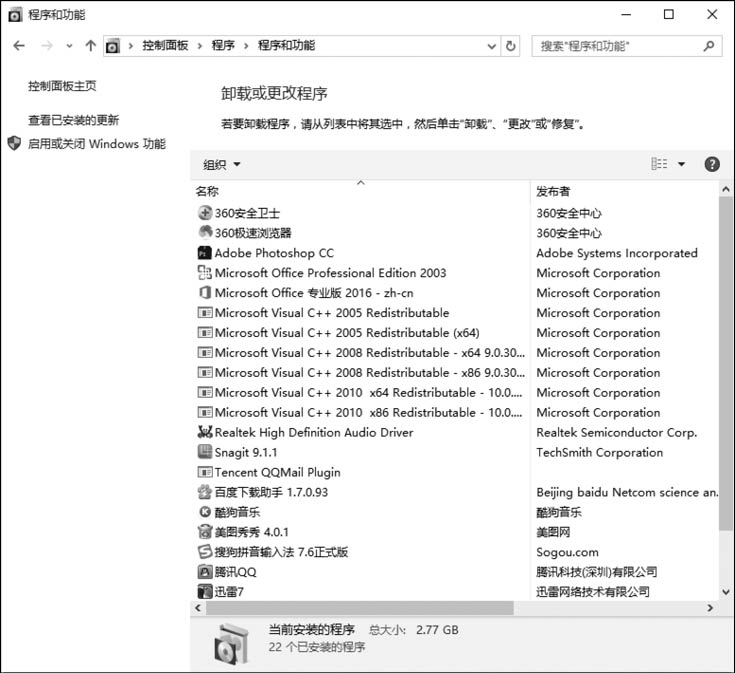The image size is (735, 673).
Task: Open the address bar history dropdown
Action: click(491, 46)
